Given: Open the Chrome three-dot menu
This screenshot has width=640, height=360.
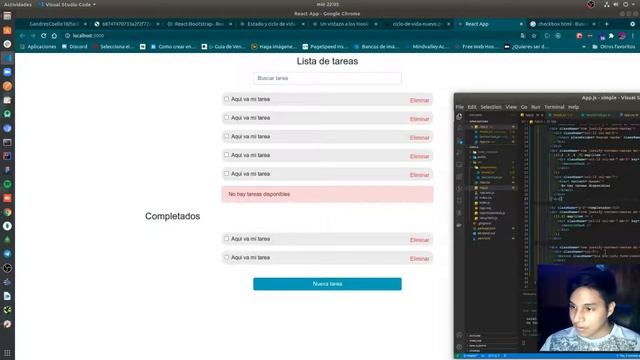Looking at the screenshot, I should click(x=633, y=36).
